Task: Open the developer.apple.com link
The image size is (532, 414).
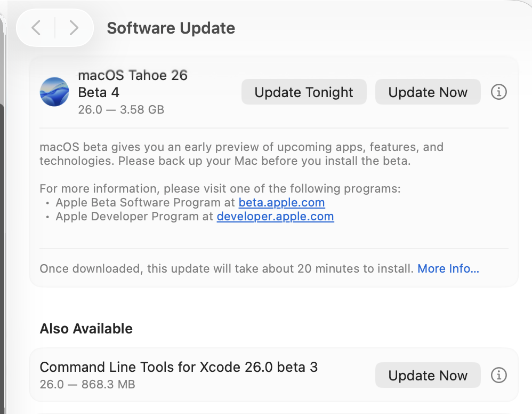Action: (275, 217)
